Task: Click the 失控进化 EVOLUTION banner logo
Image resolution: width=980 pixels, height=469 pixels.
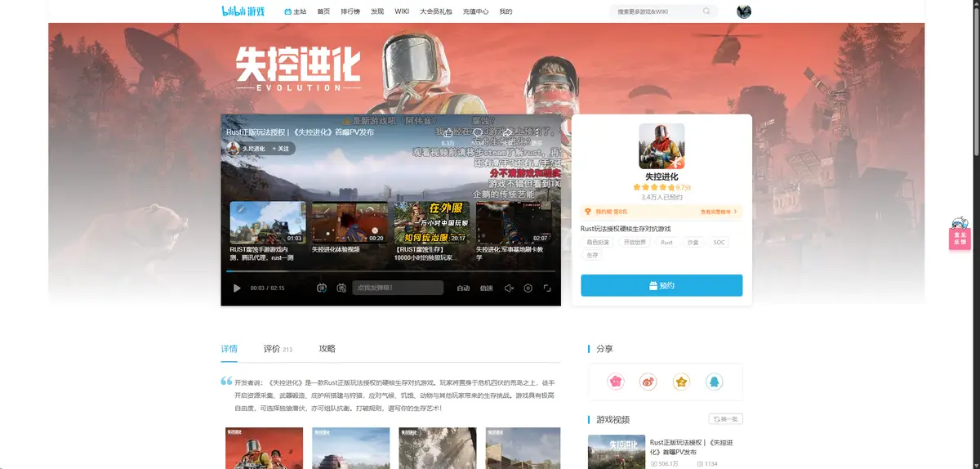Action: [298, 68]
